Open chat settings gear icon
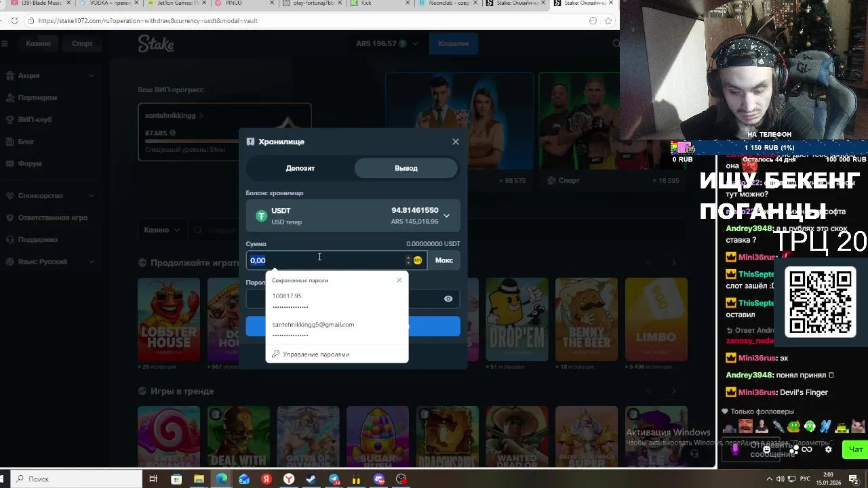This screenshot has height=488, width=868. (x=828, y=449)
